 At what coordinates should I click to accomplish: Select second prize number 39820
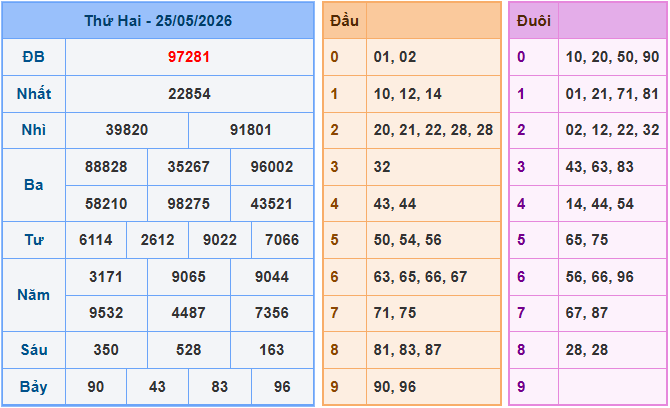(127, 130)
